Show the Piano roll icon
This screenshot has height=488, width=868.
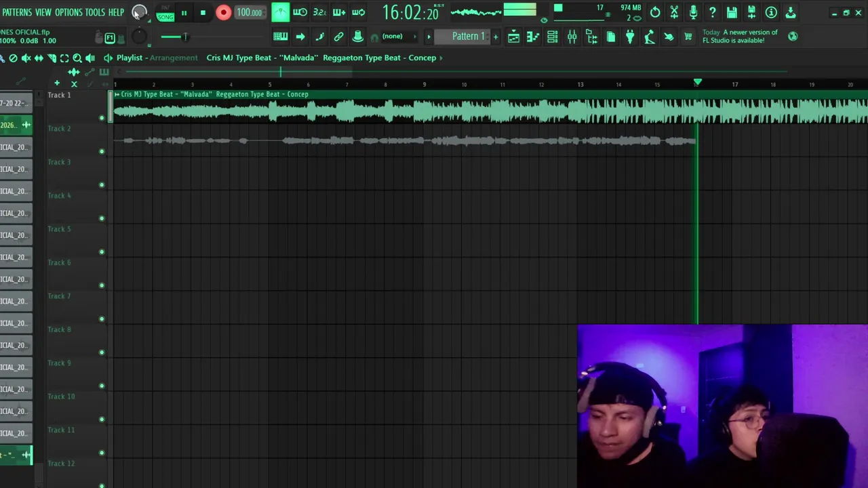533,37
